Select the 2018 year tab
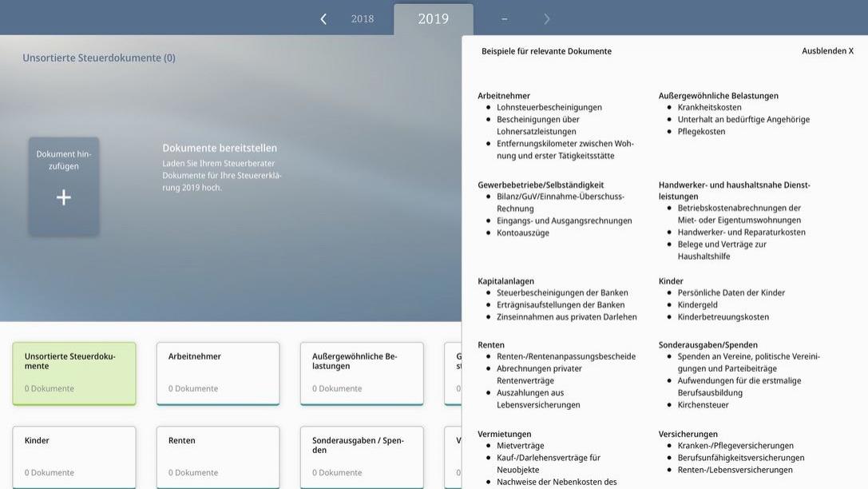 click(363, 19)
